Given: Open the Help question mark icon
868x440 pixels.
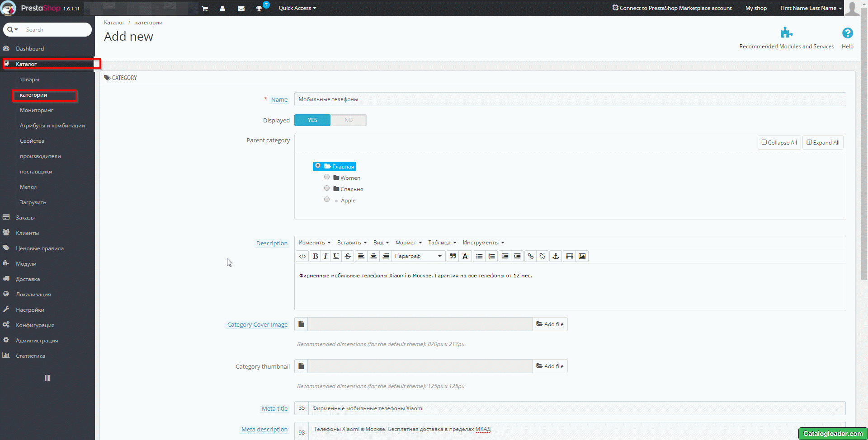Looking at the screenshot, I should click(848, 33).
